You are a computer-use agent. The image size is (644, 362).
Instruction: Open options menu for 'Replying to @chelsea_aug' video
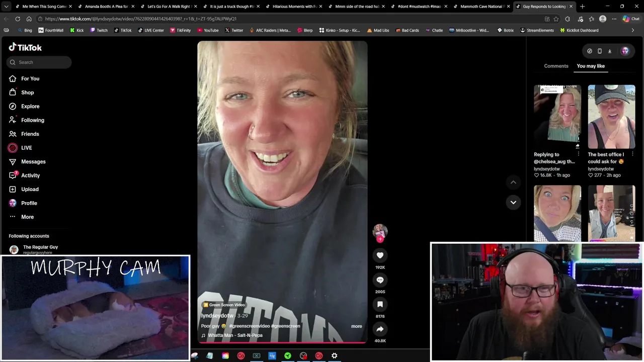pos(578,154)
